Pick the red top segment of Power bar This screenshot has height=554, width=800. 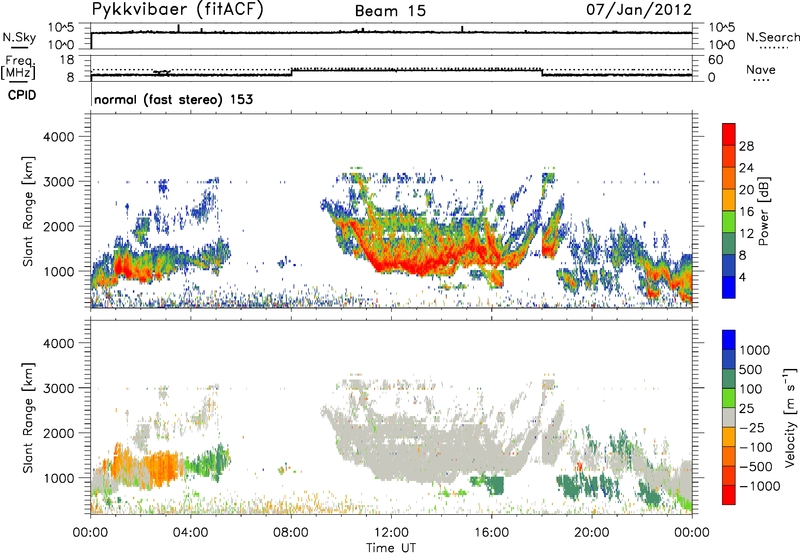[729, 134]
